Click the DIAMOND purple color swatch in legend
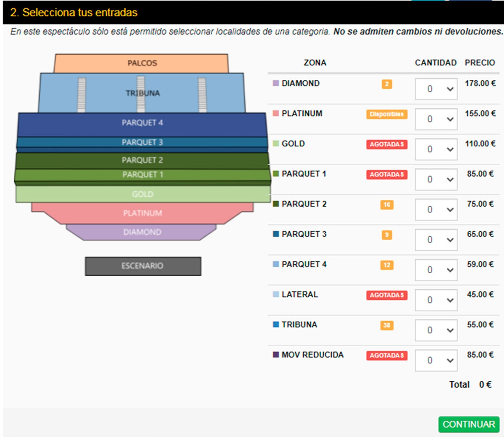 [276, 83]
